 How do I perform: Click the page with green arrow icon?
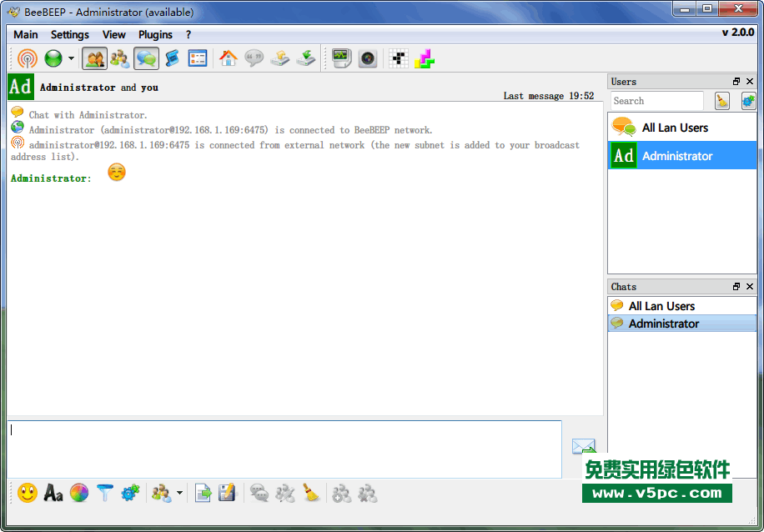204,493
